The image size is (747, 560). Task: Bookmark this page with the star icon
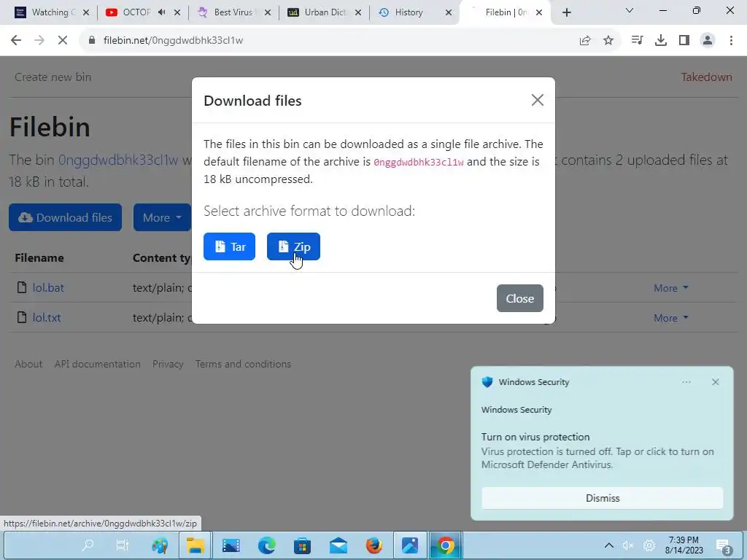[x=608, y=41]
